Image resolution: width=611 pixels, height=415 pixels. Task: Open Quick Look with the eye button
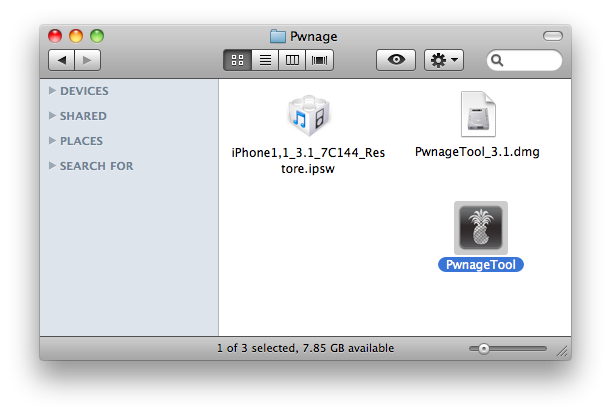tap(396, 60)
